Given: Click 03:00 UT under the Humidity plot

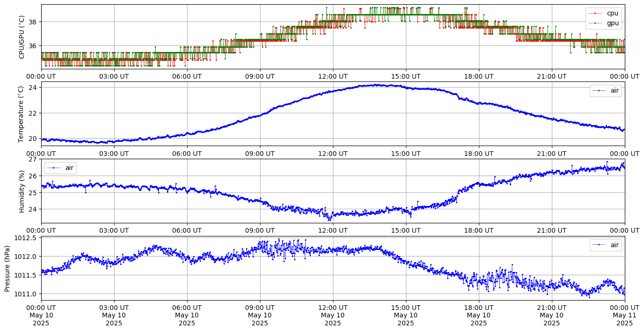Looking at the screenshot, I should [114, 230].
